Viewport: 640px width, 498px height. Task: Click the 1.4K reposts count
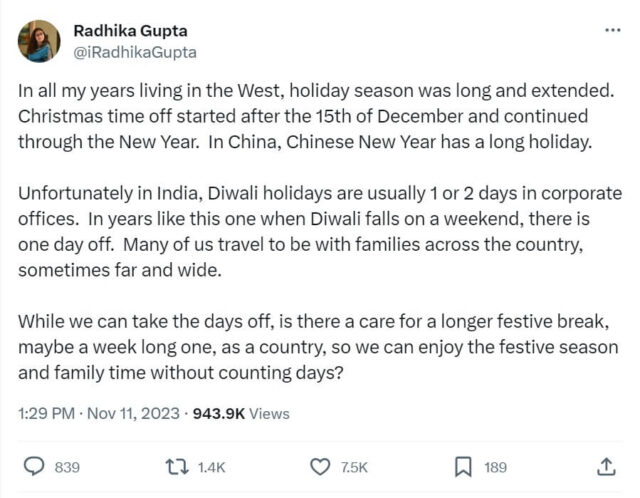tap(212, 467)
